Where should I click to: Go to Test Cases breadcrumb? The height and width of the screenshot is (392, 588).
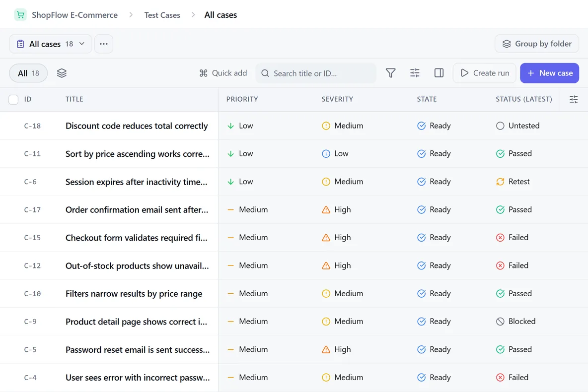tap(162, 15)
